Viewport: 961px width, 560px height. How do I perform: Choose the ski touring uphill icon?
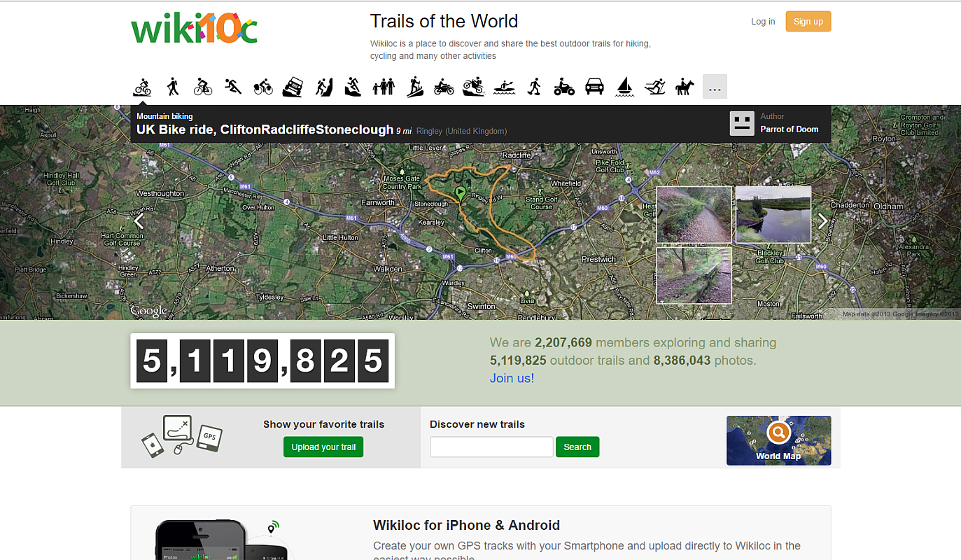[415, 87]
